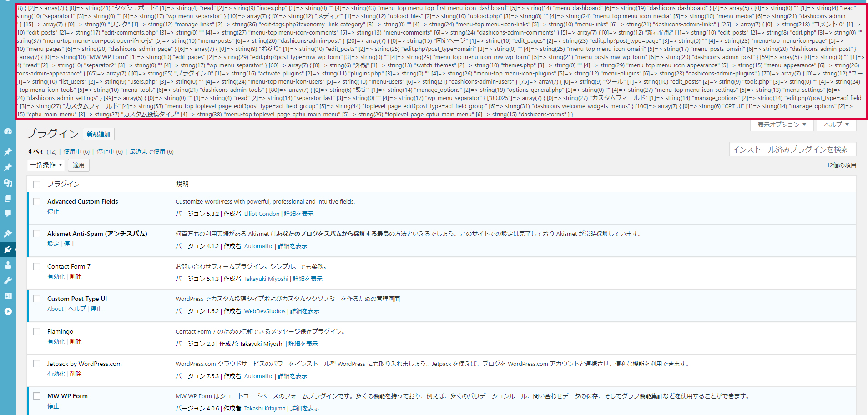Viewport: 868px width, 415px height.
Task: Expand the 表示オプション screen options panel
Action: click(782, 125)
